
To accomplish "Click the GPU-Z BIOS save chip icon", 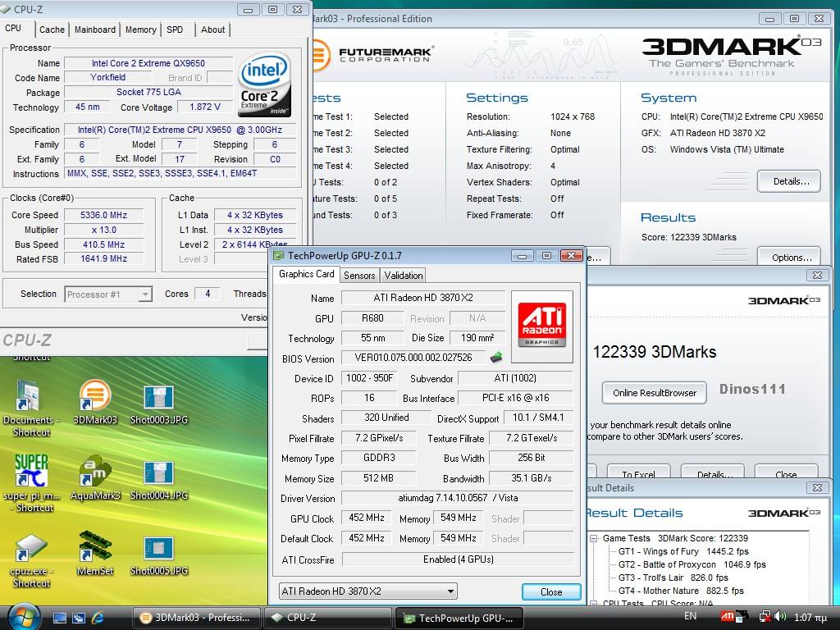I will tap(496, 358).
